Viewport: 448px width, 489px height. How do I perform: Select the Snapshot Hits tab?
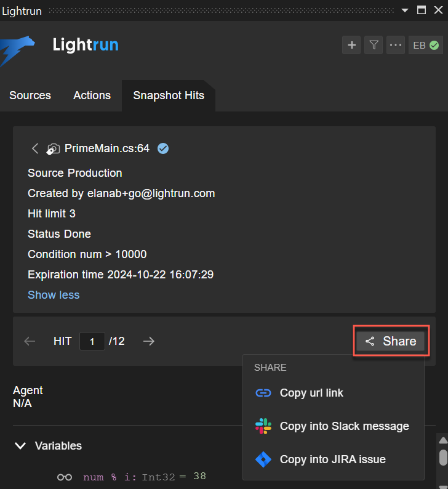[169, 95]
